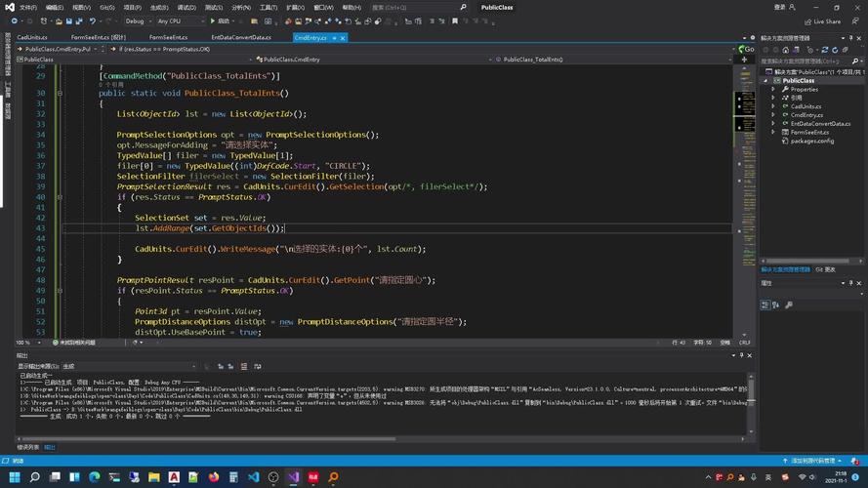Open the 编辑(E) menu
The image size is (868, 488).
(x=55, y=7)
